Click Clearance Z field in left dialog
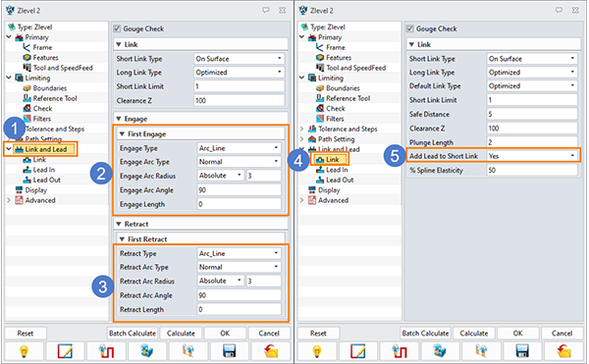The image size is (589, 364). click(239, 100)
